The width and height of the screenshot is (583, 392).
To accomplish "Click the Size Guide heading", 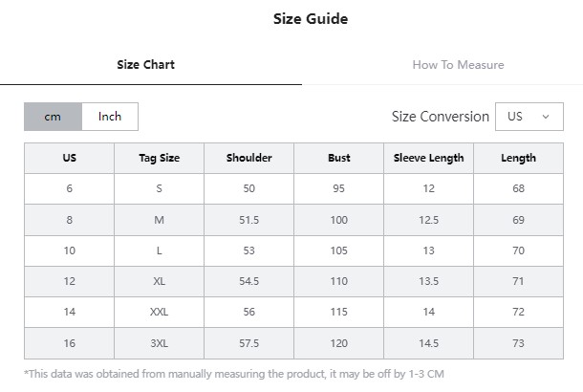I will (311, 18).
